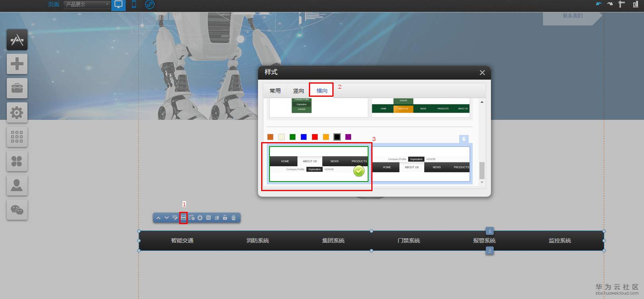
Task: Click the bottom download-arrow handle on navigation bar
Action: 490,250
